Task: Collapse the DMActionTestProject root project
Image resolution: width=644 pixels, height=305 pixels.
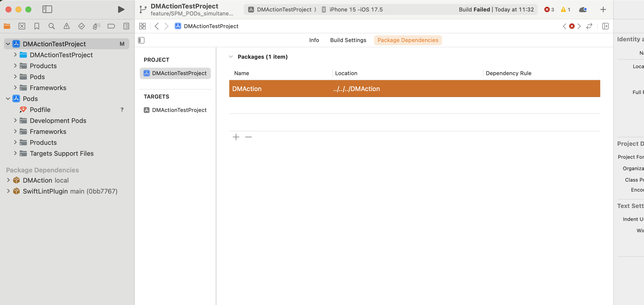Action: [8, 44]
